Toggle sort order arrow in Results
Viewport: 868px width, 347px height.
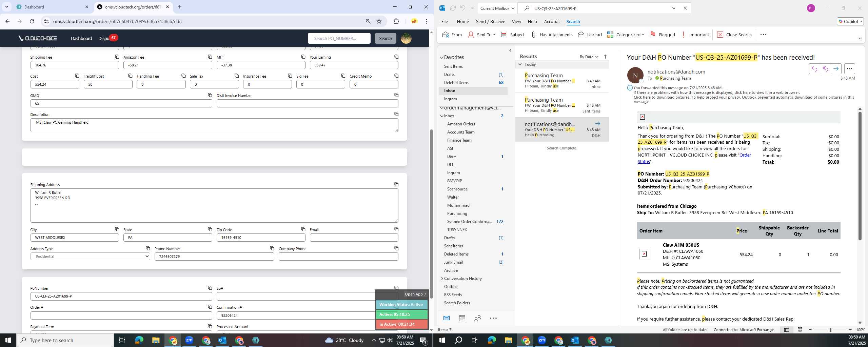pos(605,57)
